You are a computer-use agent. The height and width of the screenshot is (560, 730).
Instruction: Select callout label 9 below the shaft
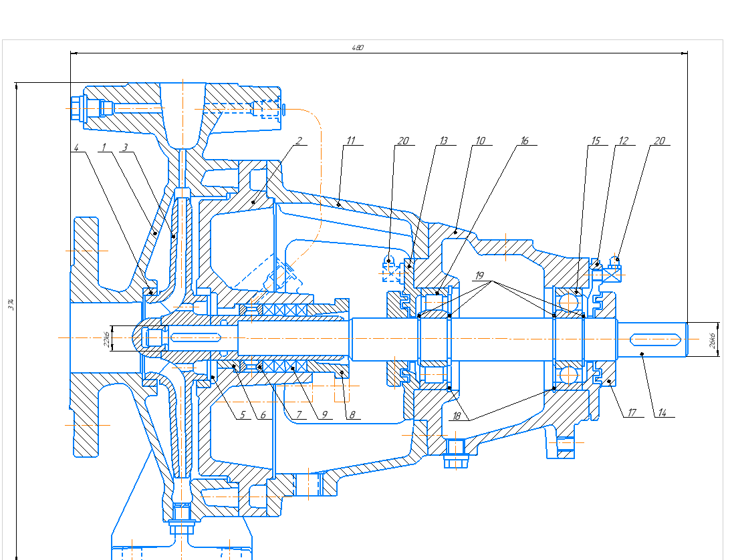323,414
